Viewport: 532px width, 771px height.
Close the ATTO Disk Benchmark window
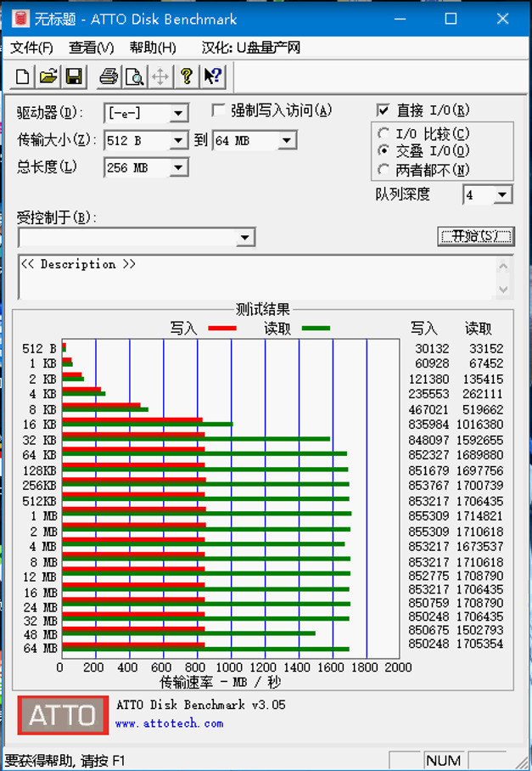point(502,20)
